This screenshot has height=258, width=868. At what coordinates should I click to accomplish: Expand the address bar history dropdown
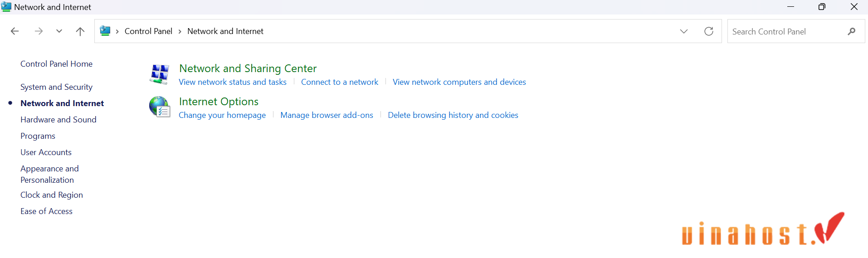click(x=684, y=31)
